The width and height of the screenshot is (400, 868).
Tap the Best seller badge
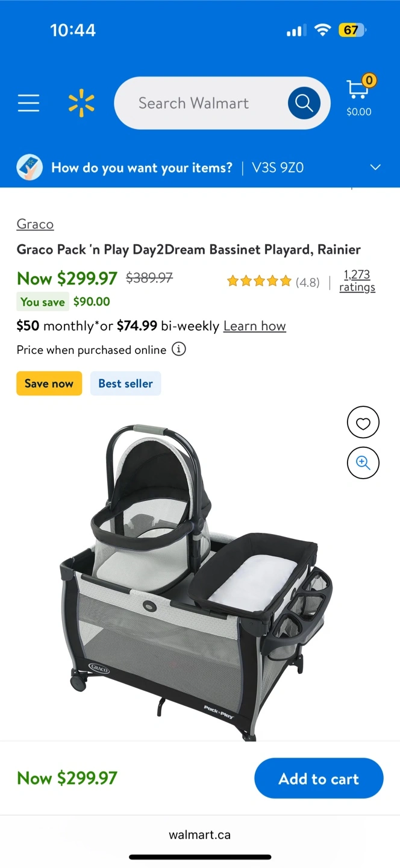126,383
